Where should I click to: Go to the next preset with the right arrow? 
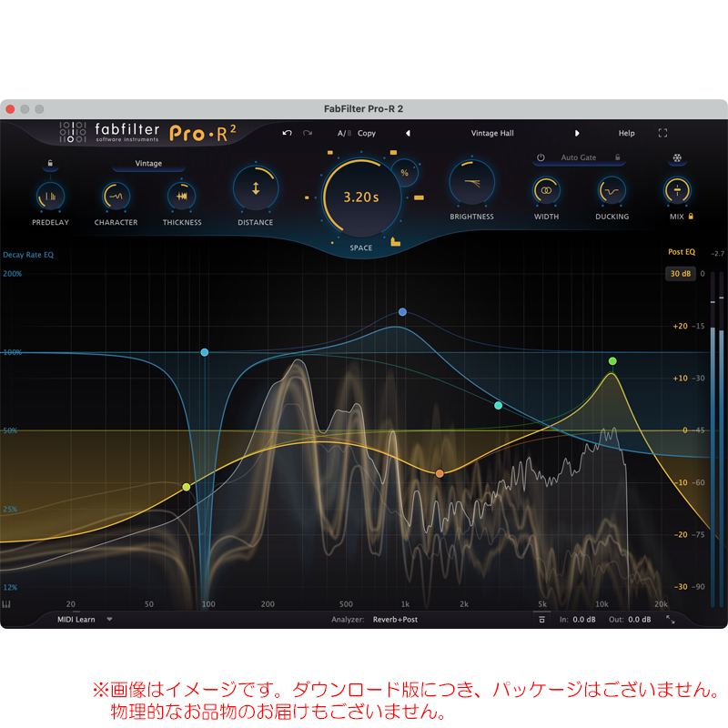(x=577, y=133)
